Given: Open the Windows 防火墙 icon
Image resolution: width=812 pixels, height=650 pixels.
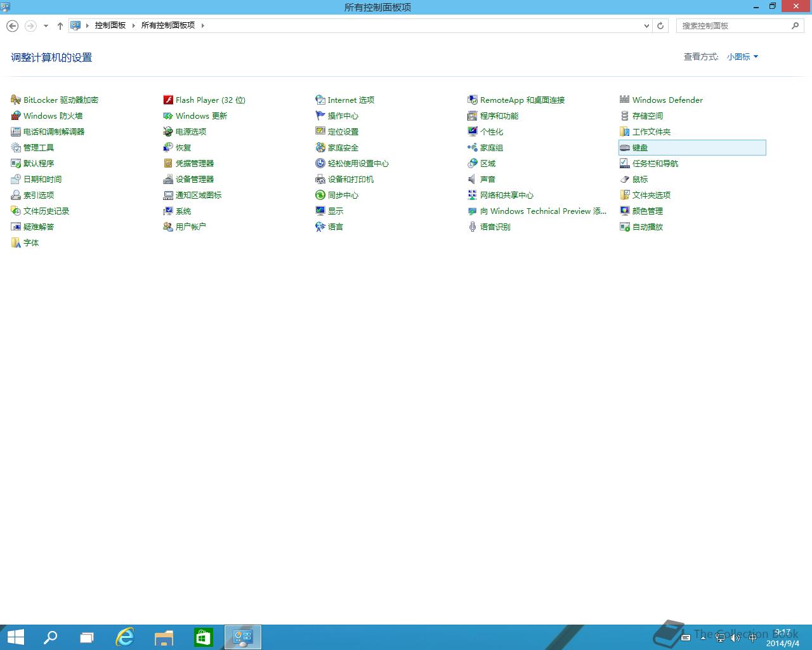Looking at the screenshot, I should point(16,116).
